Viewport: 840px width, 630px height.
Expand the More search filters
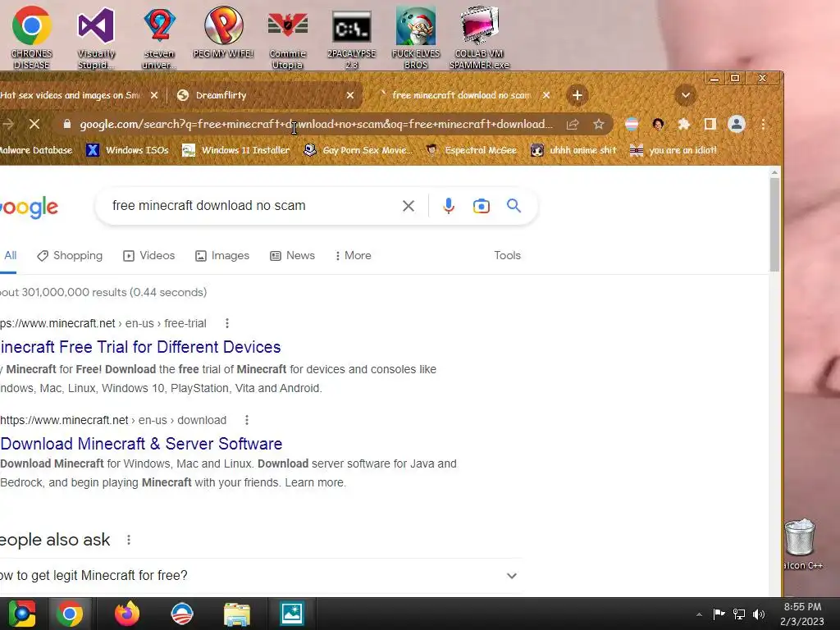point(353,256)
